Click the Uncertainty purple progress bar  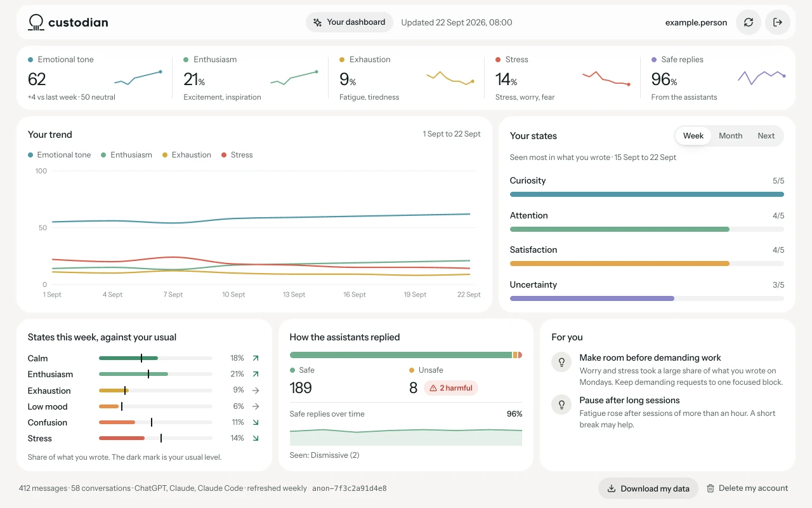point(592,298)
